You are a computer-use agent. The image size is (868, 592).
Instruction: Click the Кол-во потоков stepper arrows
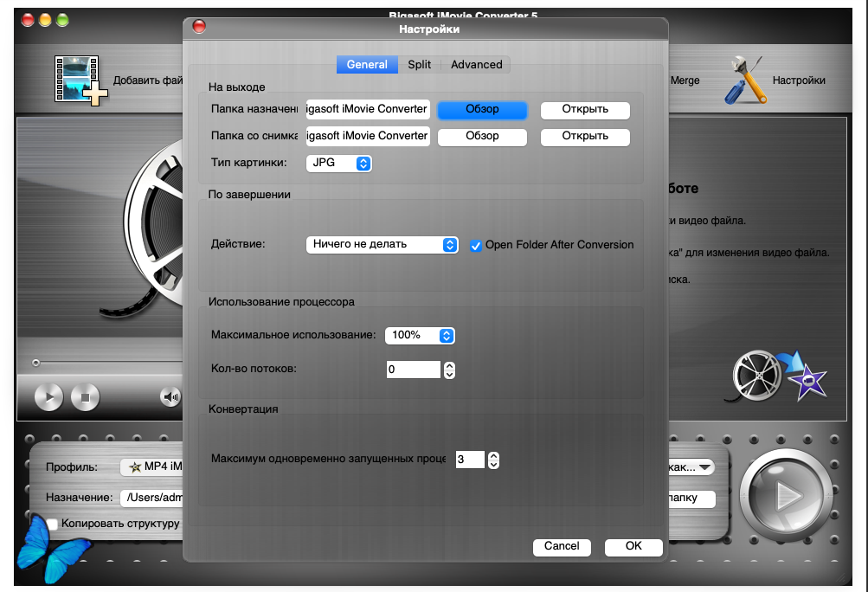click(449, 370)
